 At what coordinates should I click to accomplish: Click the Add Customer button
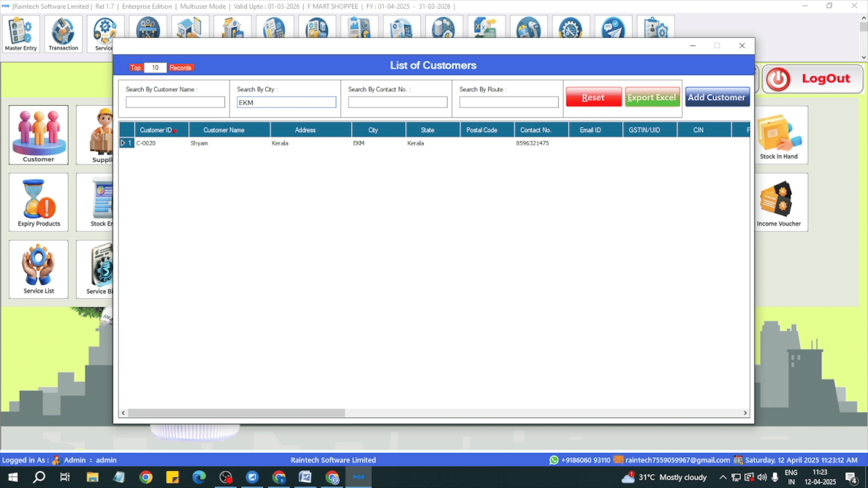pos(717,97)
